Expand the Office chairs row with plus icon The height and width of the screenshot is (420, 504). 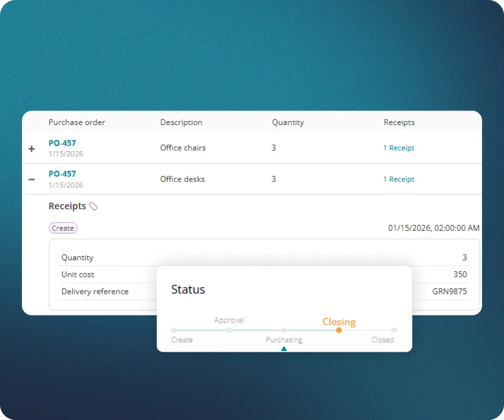click(32, 149)
